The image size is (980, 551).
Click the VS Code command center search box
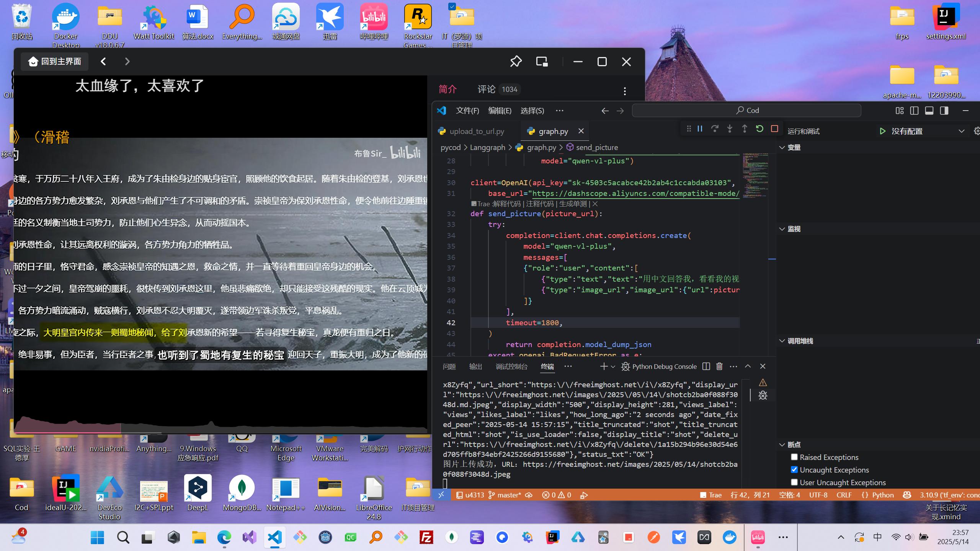pos(746,111)
